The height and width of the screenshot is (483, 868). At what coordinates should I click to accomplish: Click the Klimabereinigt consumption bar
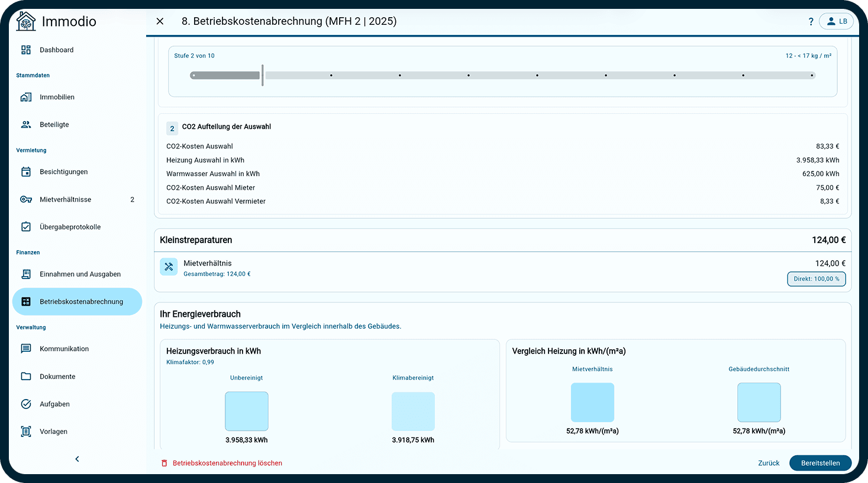[413, 411]
